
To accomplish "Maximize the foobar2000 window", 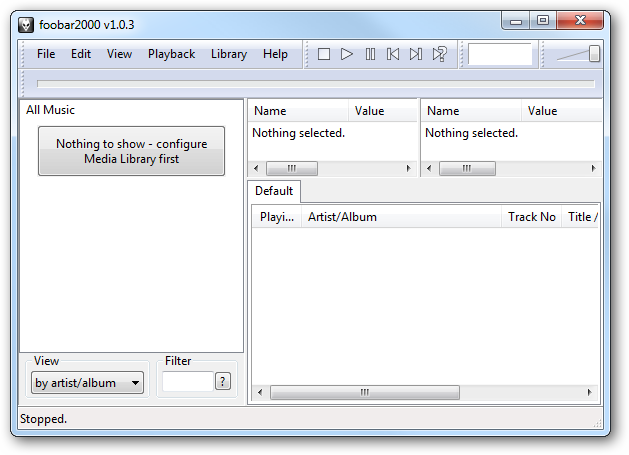I will (x=543, y=21).
